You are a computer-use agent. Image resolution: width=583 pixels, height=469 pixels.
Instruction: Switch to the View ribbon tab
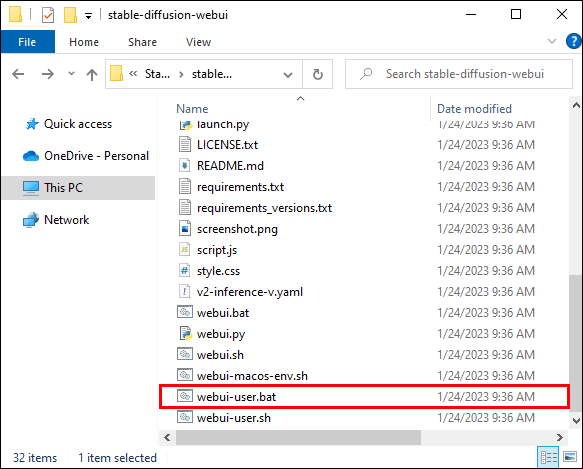(198, 42)
